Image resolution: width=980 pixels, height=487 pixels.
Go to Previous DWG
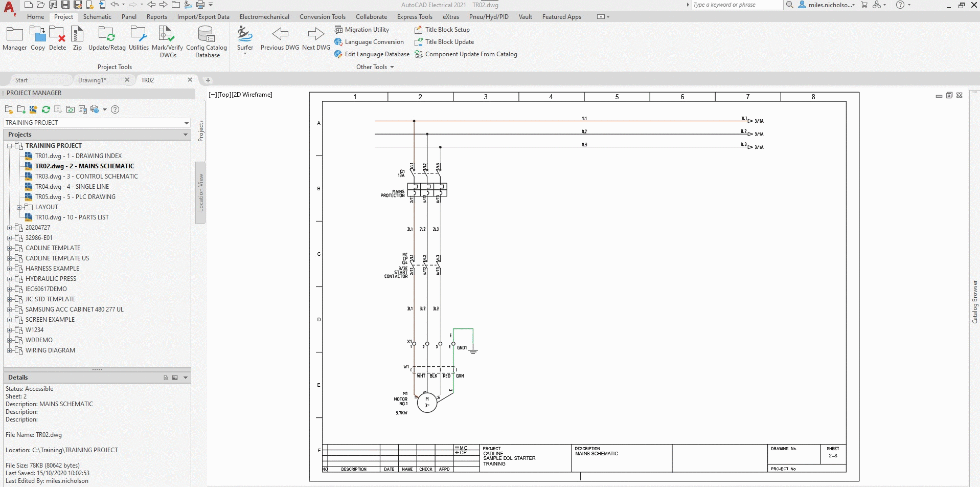coord(280,39)
